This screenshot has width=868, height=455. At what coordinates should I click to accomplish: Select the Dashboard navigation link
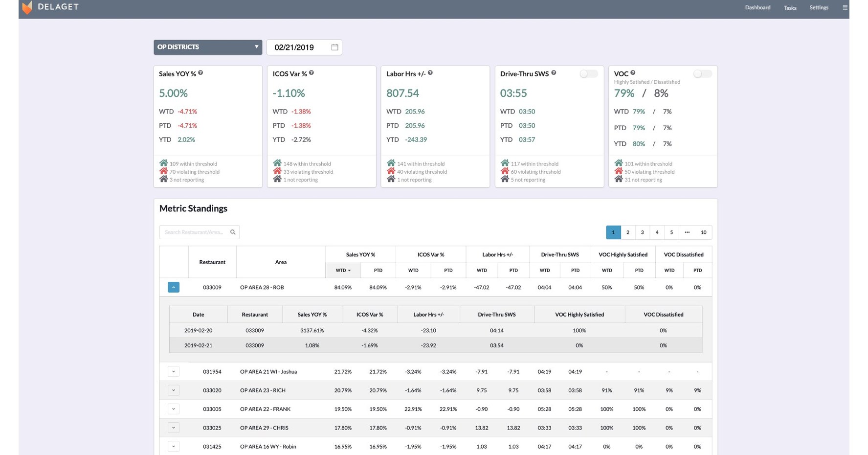click(x=757, y=7)
